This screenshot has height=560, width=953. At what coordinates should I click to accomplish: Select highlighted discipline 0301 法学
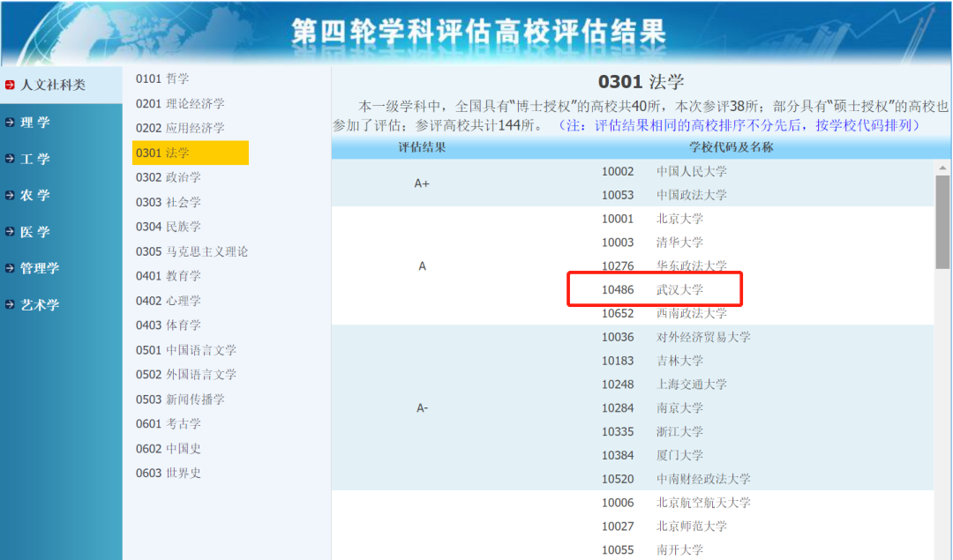191,153
